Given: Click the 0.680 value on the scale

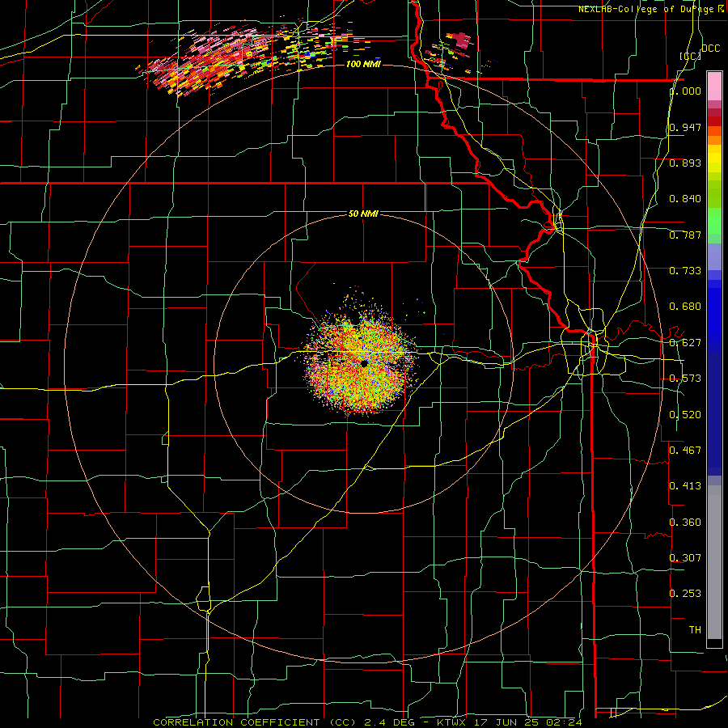Looking at the screenshot, I should (685, 307).
